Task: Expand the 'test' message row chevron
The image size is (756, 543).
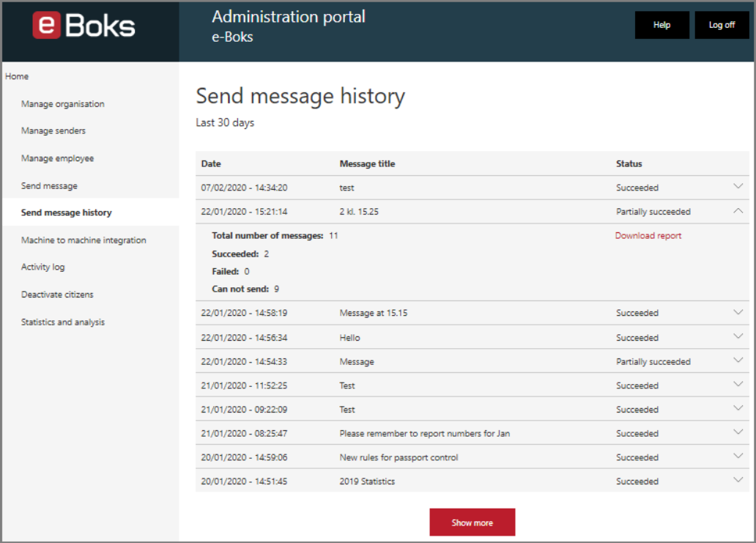Action: coord(738,186)
